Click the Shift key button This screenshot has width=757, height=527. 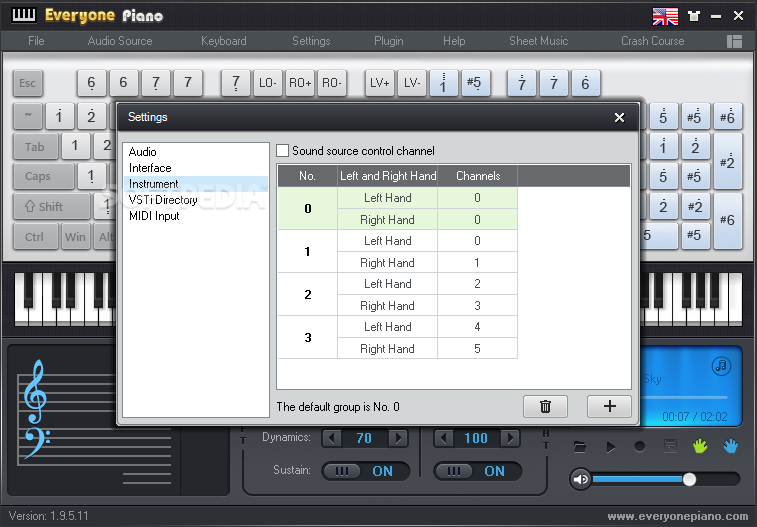[51, 207]
